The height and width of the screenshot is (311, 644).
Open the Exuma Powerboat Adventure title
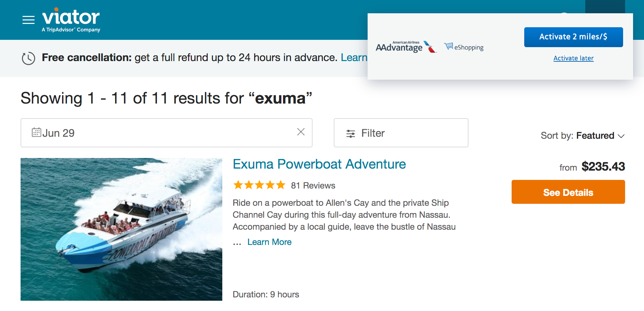(x=319, y=164)
